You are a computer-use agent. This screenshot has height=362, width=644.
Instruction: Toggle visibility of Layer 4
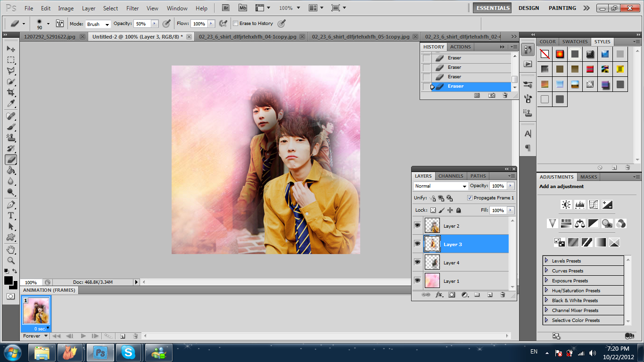[x=417, y=262]
